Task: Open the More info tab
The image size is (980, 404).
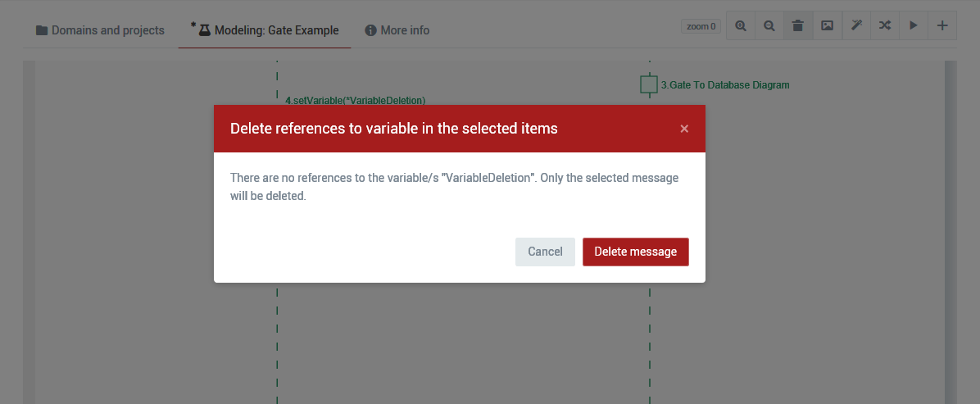Action: (x=397, y=30)
